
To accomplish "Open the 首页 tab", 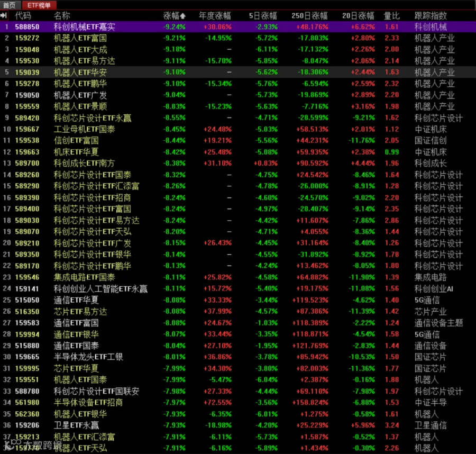I will tap(10, 5).
